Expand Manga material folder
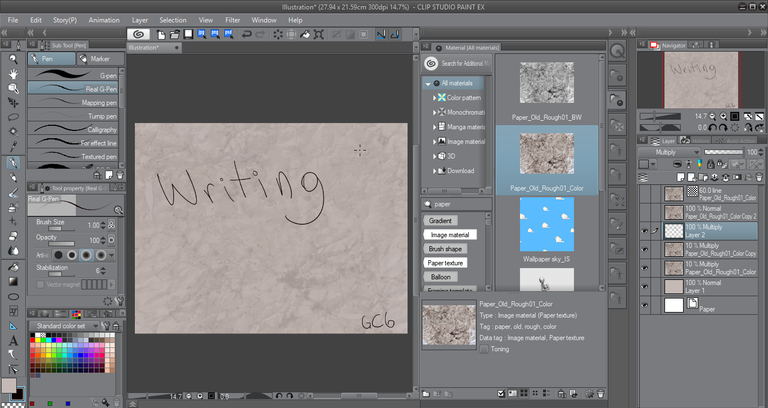Image resolution: width=768 pixels, height=408 pixels. (x=434, y=127)
